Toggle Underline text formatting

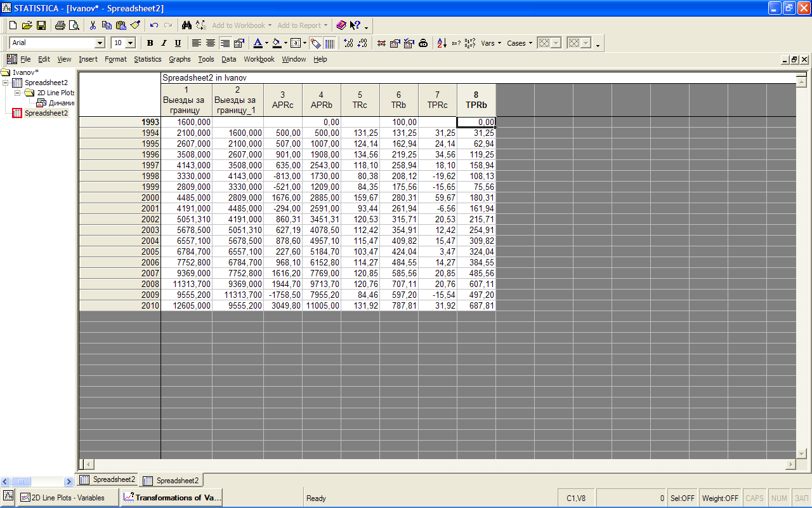click(x=178, y=43)
